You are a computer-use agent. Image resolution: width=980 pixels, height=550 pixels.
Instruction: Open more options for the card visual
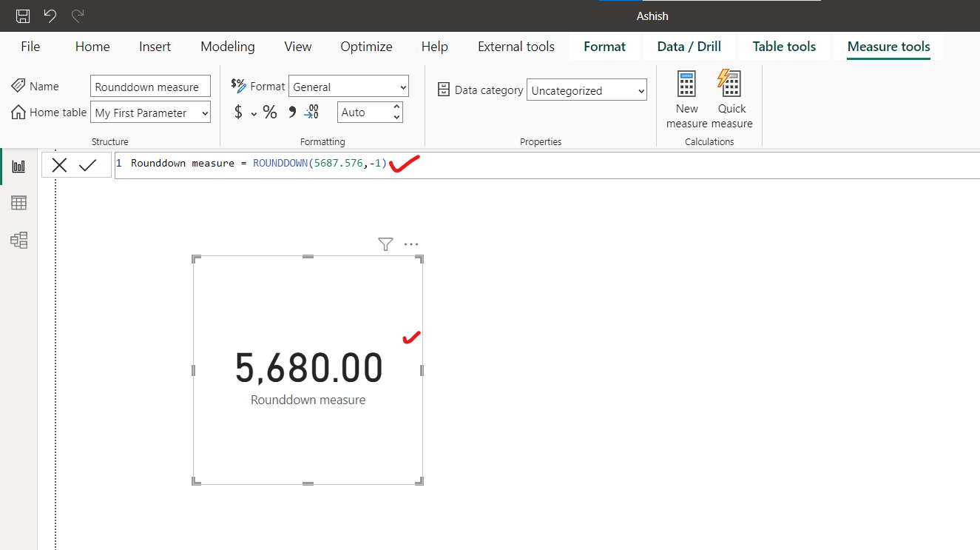click(x=411, y=244)
